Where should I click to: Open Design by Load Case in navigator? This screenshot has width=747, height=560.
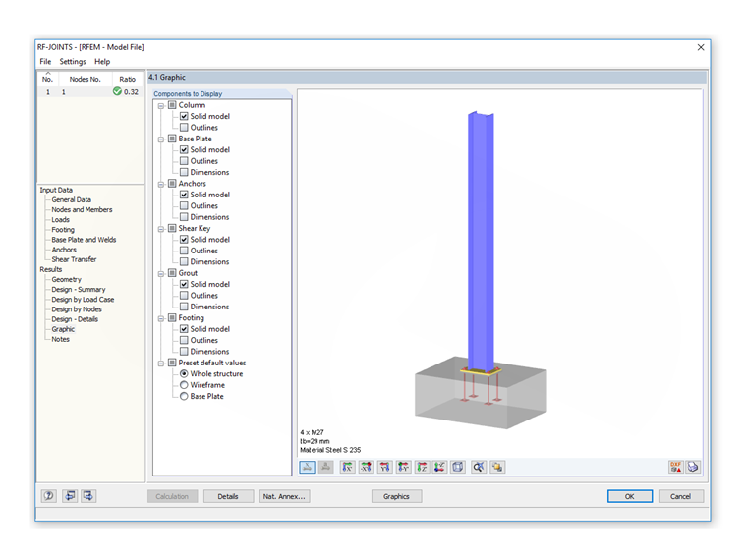point(83,300)
